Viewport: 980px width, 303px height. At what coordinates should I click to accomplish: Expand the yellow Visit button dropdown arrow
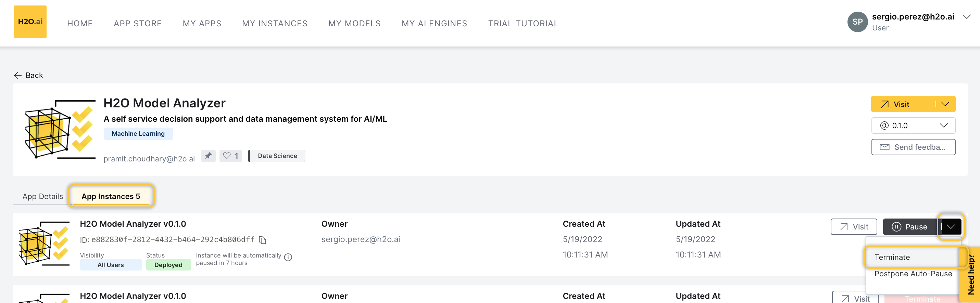tap(945, 104)
